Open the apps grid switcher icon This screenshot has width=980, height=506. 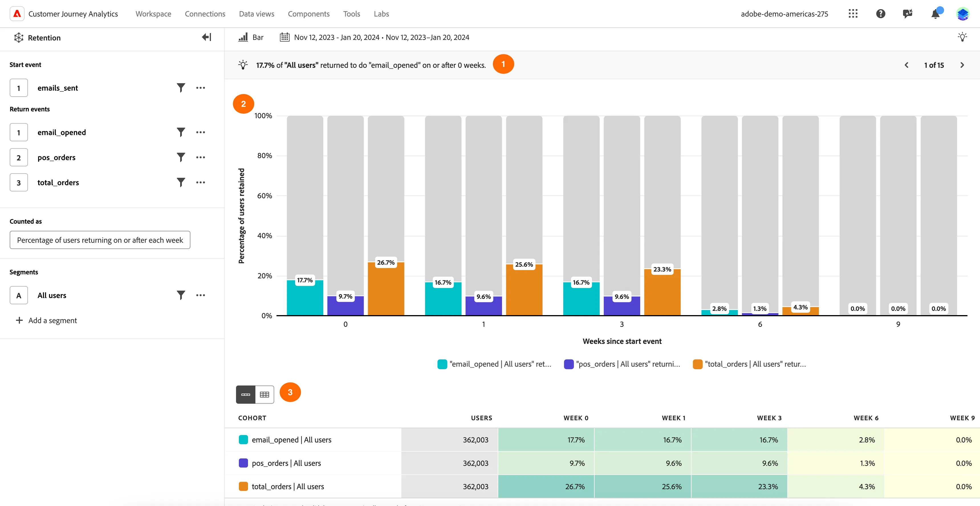(x=853, y=14)
